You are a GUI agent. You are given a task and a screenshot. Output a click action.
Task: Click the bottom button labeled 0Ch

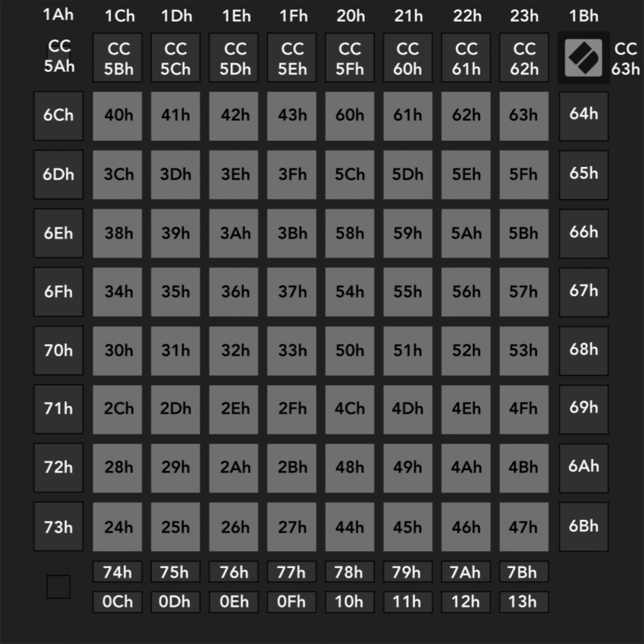(x=117, y=602)
